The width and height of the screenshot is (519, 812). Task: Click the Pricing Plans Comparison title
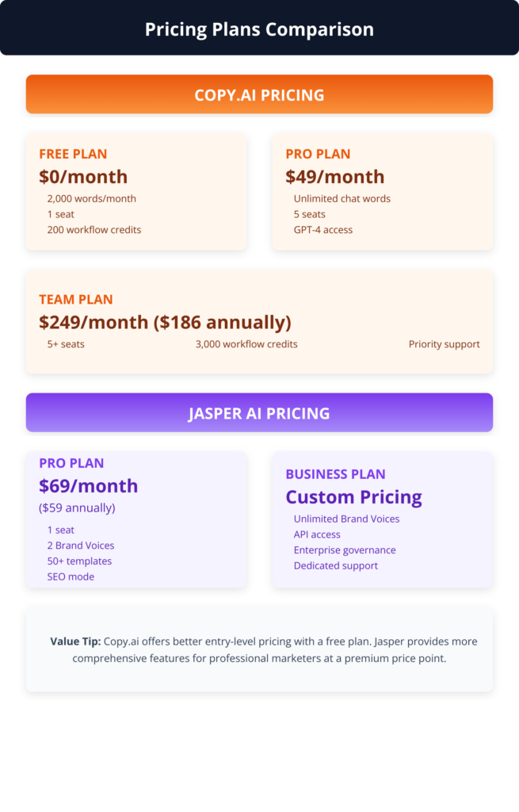[x=259, y=30]
